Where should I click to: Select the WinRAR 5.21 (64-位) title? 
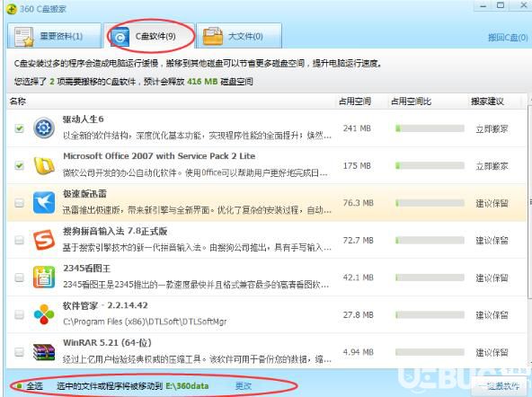coord(107,343)
